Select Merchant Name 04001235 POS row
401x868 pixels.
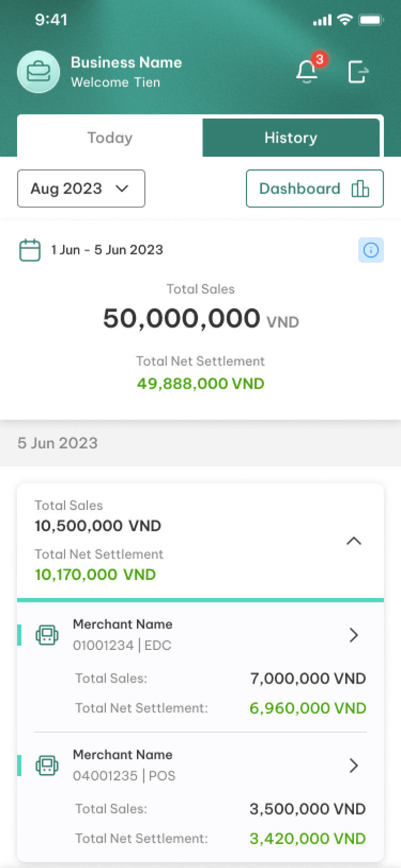(x=200, y=797)
